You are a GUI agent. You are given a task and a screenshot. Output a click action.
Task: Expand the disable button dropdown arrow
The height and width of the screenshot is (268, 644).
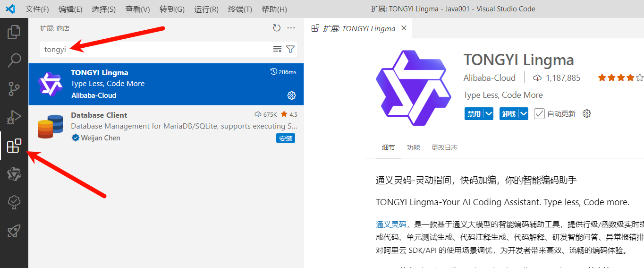pyautogui.click(x=489, y=113)
